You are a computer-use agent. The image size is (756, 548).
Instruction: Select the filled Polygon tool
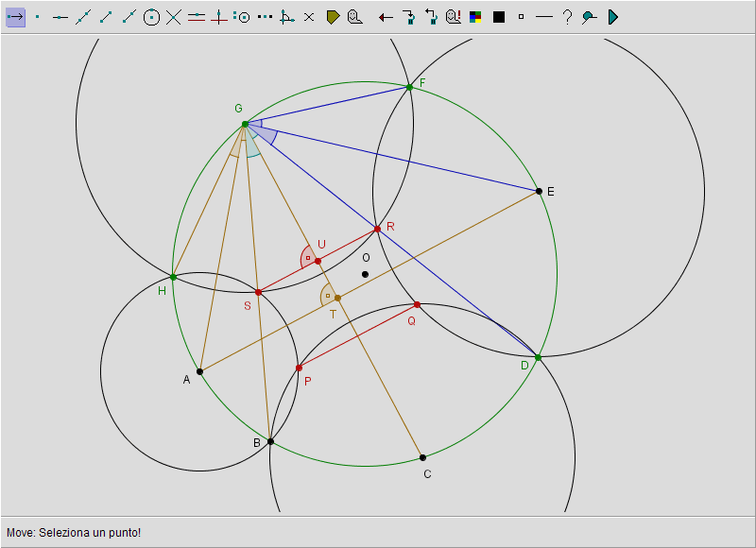pos(333,17)
